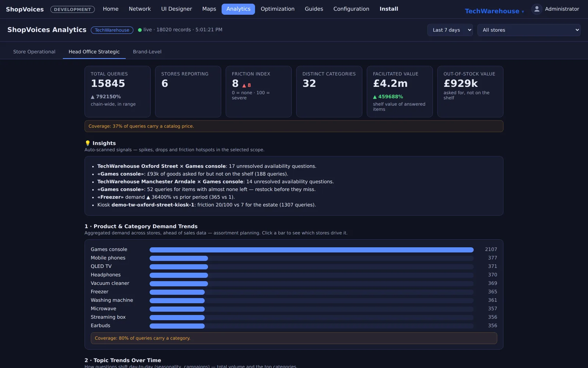Viewport: 588px width, 368px height.
Task: Click the Administrator account name
Action: tap(562, 9)
